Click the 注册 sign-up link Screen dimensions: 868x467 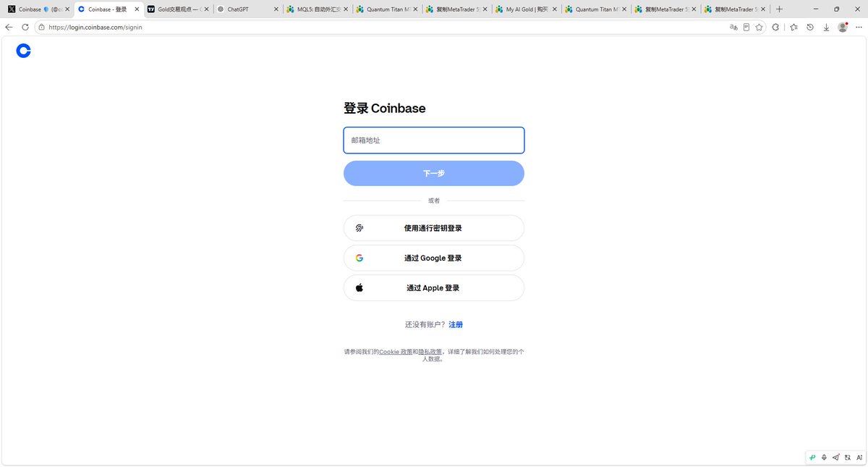tap(456, 324)
